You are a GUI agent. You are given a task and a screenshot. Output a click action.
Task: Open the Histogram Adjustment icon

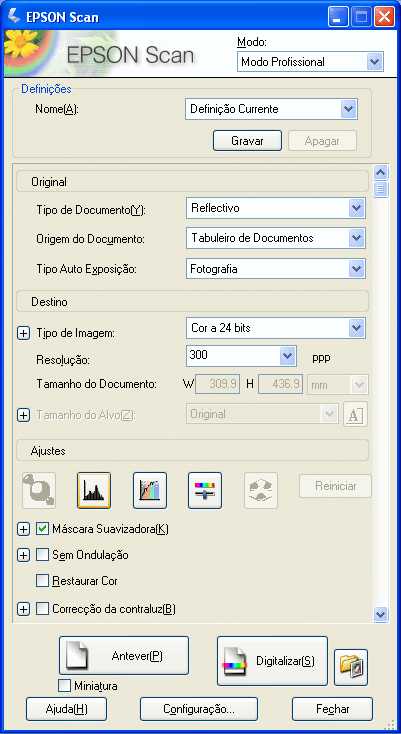coord(94,490)
